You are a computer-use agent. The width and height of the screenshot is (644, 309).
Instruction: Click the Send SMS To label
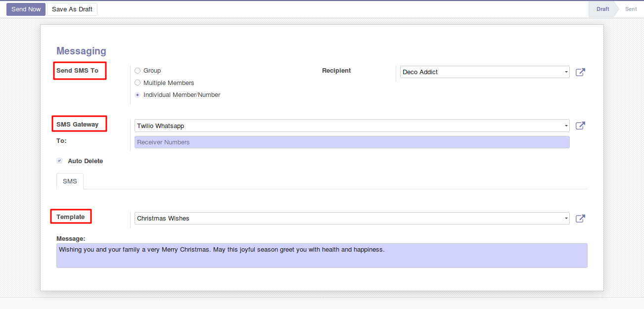pyautogui.click(x=77, y=71)
